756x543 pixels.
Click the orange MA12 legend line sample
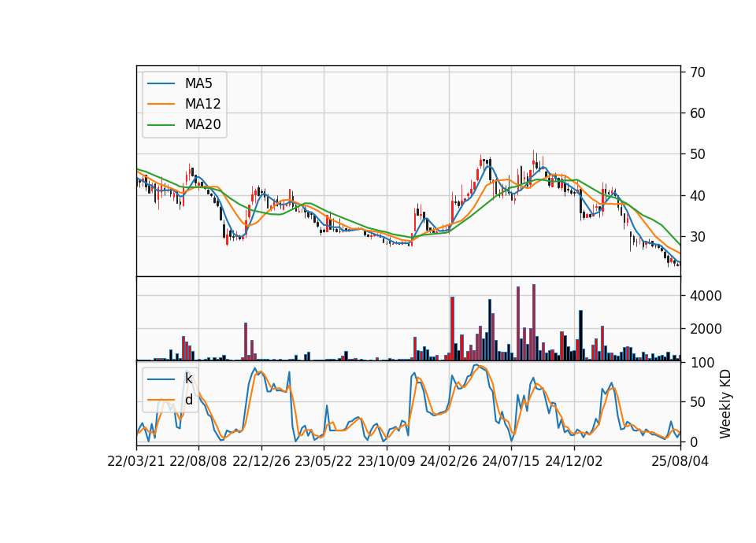point(161,104)
